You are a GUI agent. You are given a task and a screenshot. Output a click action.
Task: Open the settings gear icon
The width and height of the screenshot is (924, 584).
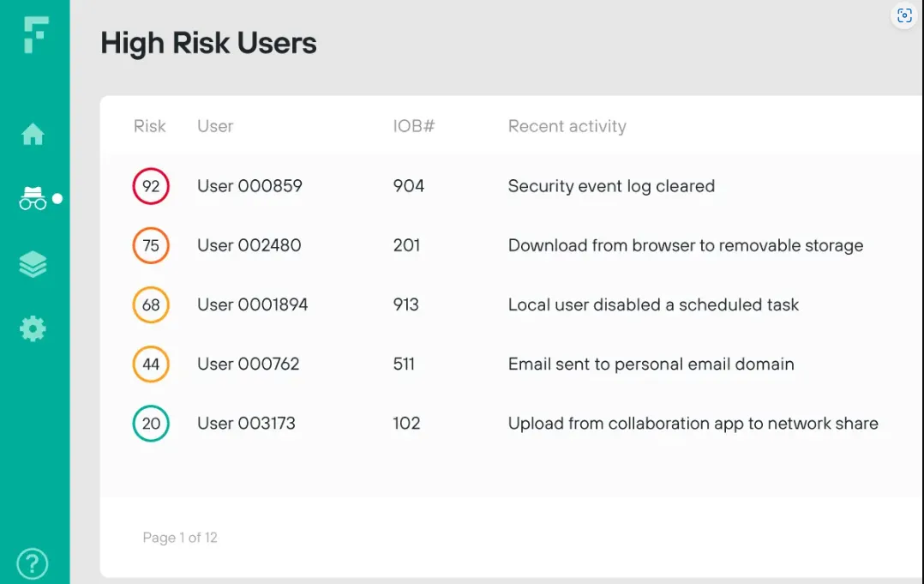point(33,328)
